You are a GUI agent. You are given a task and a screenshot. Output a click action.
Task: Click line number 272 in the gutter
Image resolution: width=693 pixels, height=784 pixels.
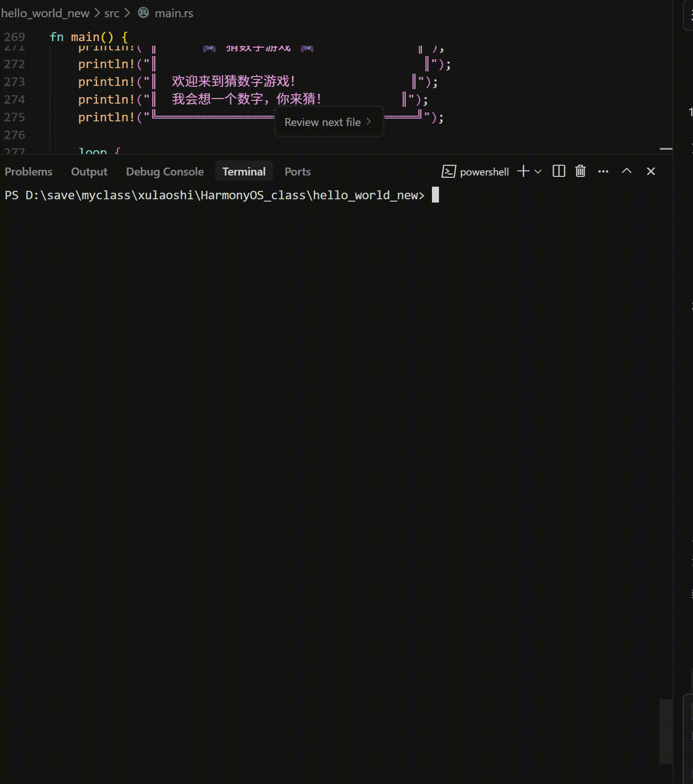click(14, 64)
